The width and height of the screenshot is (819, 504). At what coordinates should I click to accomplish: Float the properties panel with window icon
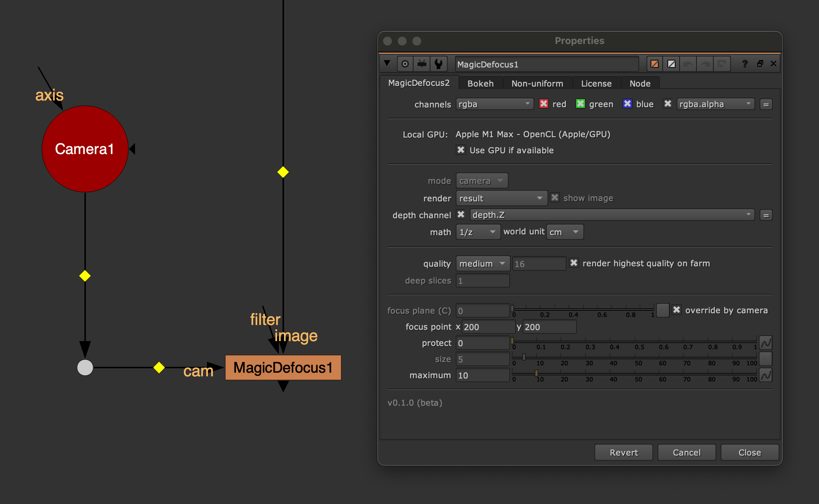[x=760, y=64]
